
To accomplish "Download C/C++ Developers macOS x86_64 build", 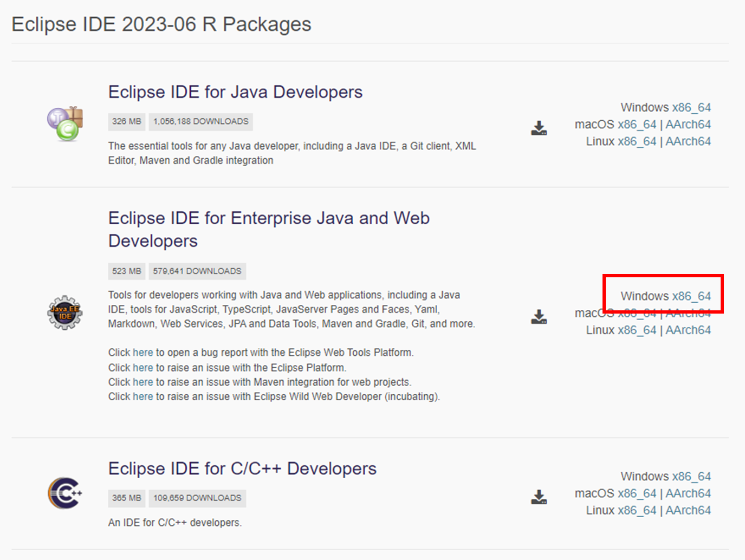I will [x=637, y=493].
